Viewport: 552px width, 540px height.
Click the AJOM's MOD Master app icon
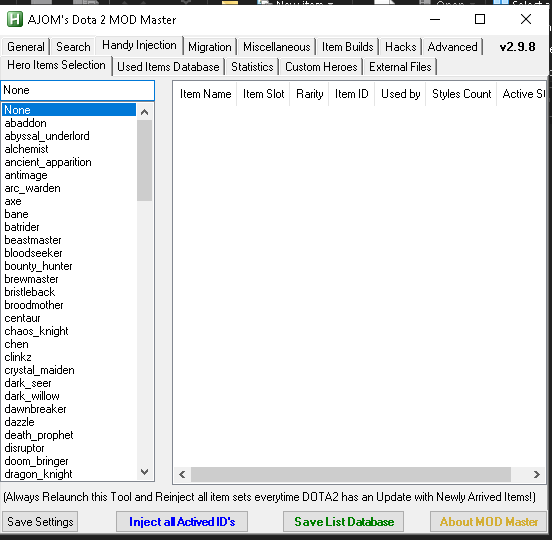point(14,19)
